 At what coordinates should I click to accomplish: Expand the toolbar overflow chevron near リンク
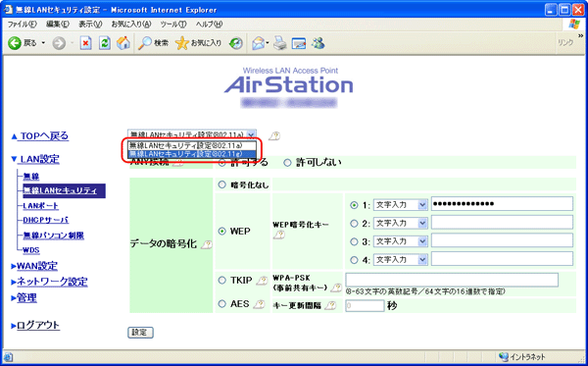click(580, 36)
